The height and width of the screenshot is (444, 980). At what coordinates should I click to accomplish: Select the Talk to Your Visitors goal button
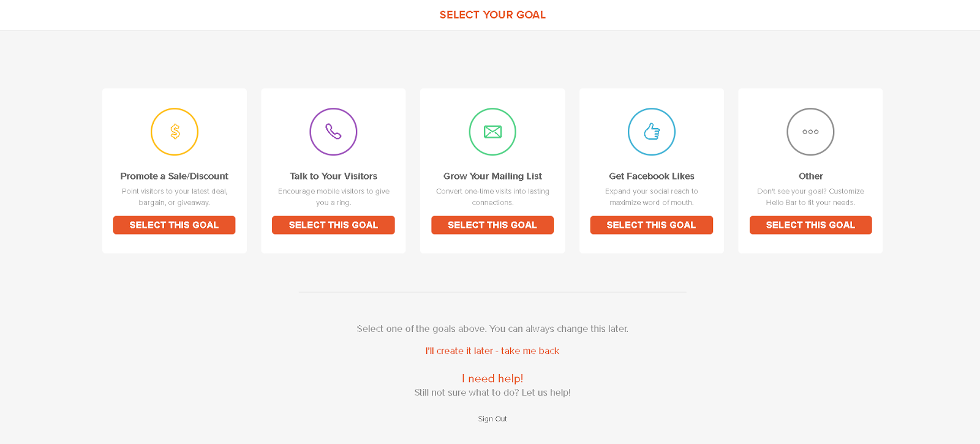[333, 225]
